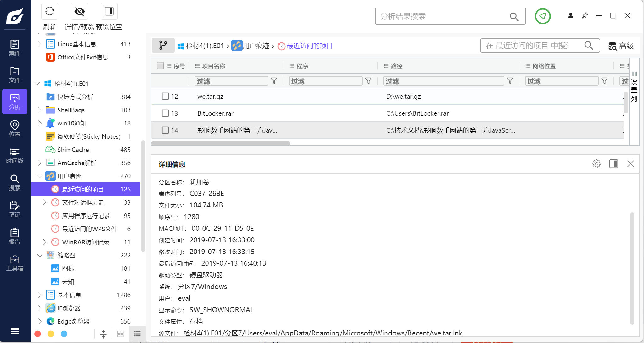Check the box for row 13 BitLocker.rar
This screenshot has height=343, width=644.
(x=165, y=113)
